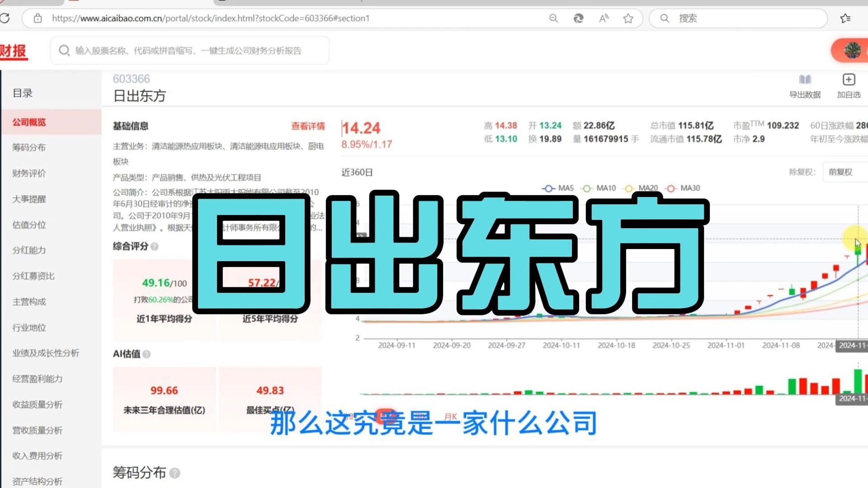The width and height of the screenshot is (868, 488).
Task: Click the browser refresh icon
Action: click(5, 18)
